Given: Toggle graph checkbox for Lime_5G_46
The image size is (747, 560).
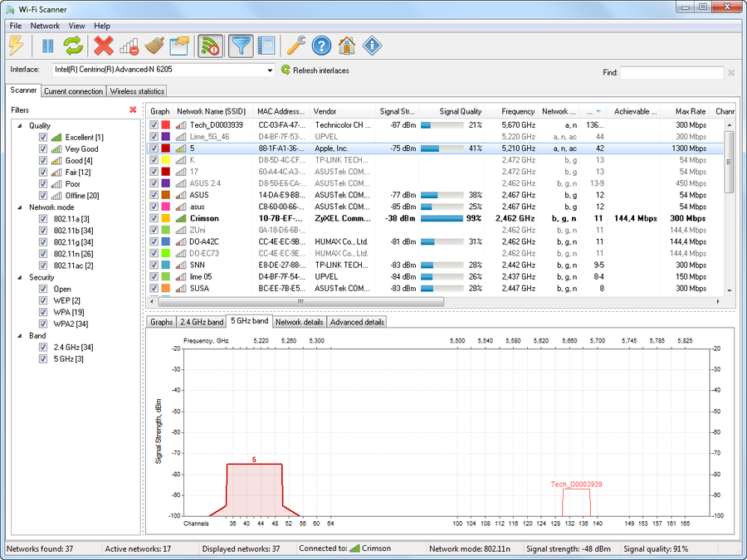Looking at the screenshot, I should click(x=154, y=137).
